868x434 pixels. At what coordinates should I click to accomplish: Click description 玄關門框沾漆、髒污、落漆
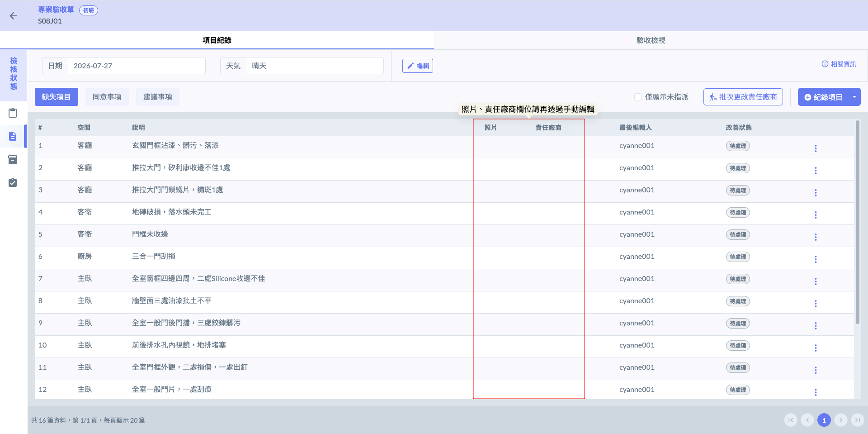[175, 145]
